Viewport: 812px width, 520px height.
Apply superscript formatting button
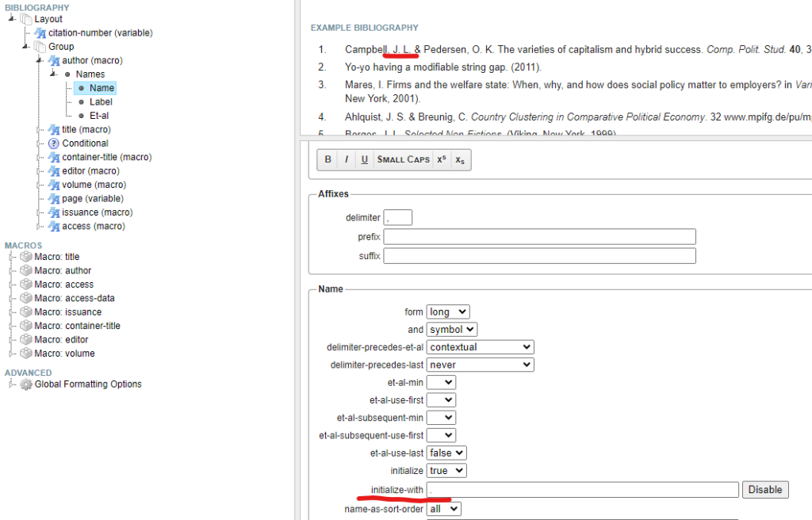click(442, 159)
